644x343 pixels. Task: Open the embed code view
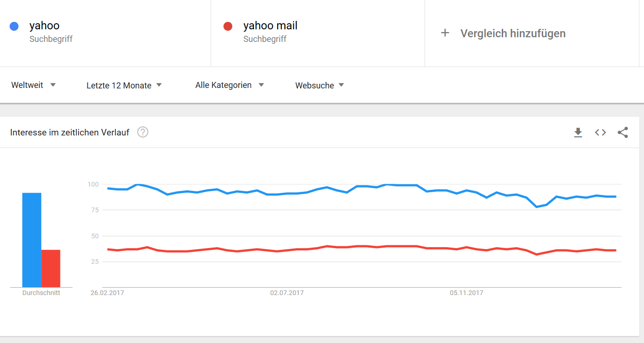[x=600, y=132]
